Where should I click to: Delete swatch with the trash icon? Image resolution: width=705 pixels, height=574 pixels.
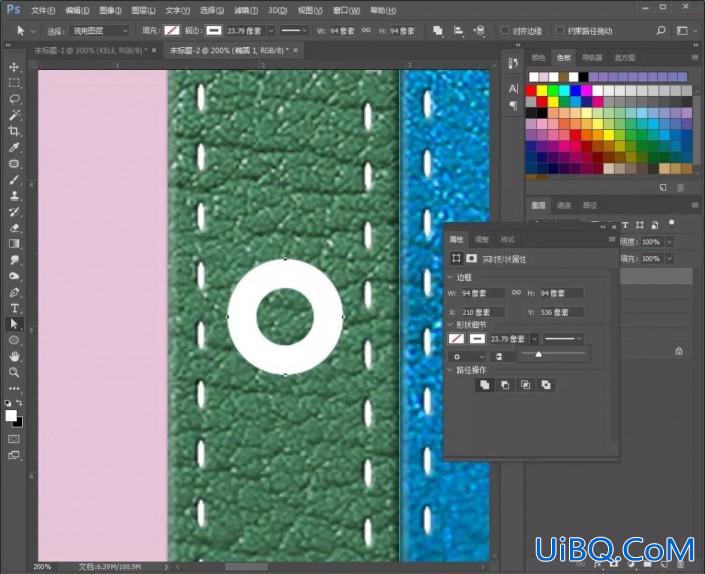click(x=681, y=187)
